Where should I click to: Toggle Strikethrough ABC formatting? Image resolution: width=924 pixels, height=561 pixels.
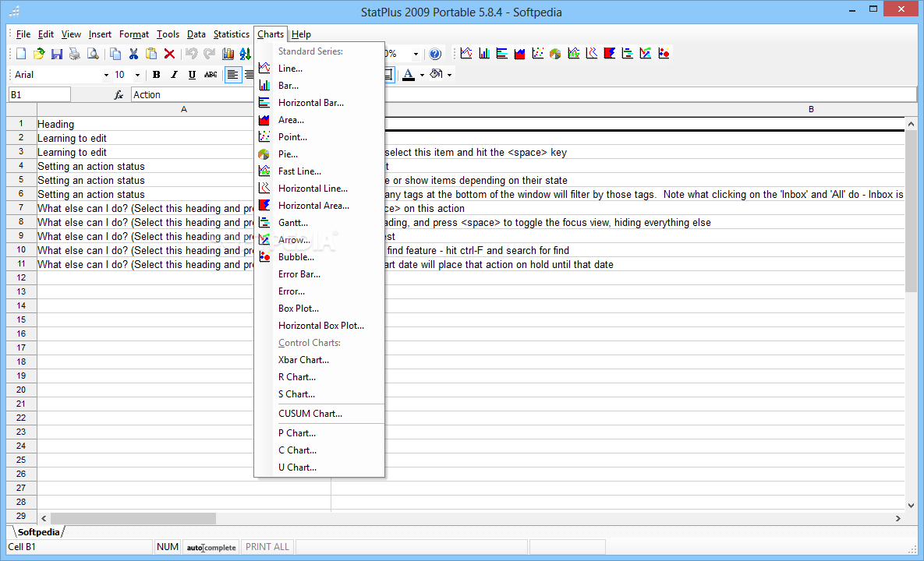(x=211, y=75)
